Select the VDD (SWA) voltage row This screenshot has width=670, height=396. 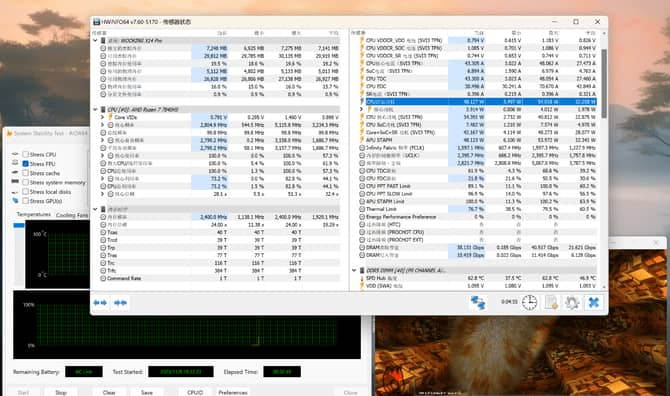coord(477,286)
